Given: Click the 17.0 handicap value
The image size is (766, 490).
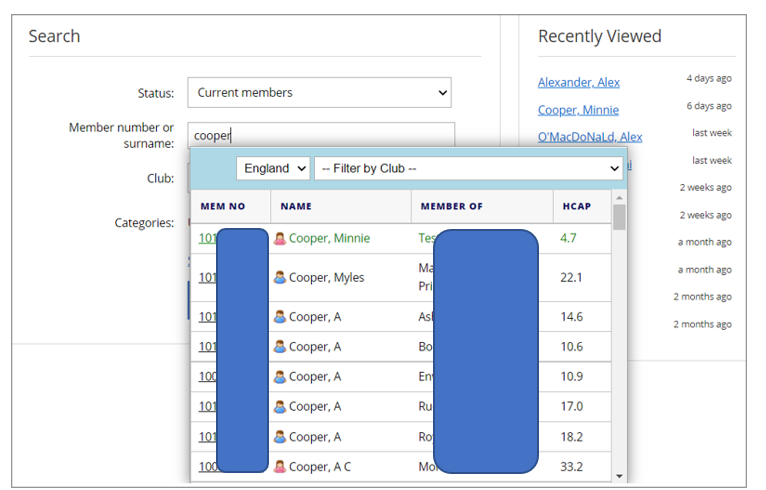Looking at the screenshot, I should tap(572, 406).
